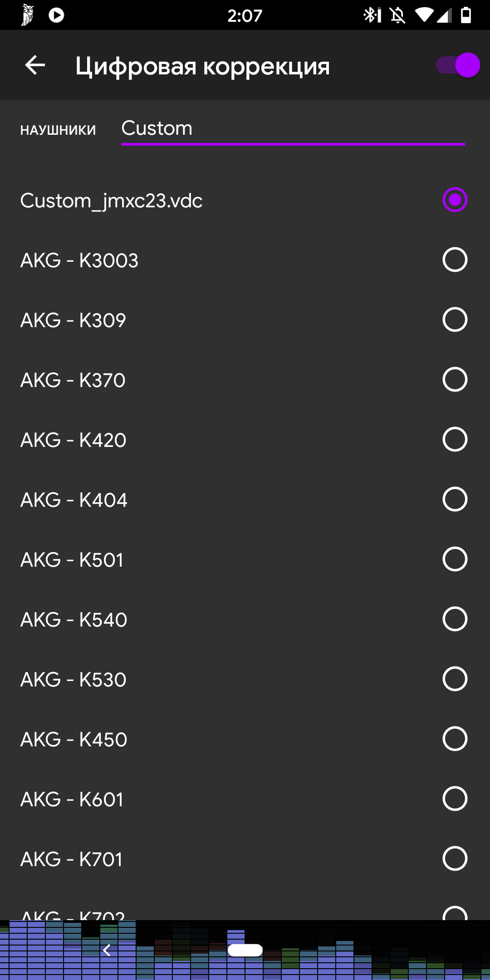Screen dimensions: 490x980
Task: Enable the AKG - K450 radio option
Action: [x=455, y=739]
